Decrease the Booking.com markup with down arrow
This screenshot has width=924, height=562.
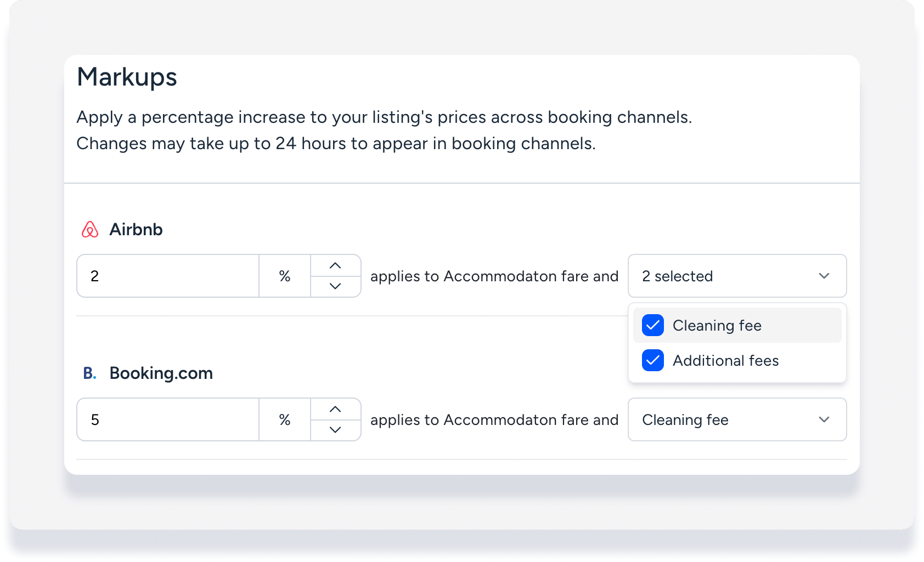coord(335,430)
